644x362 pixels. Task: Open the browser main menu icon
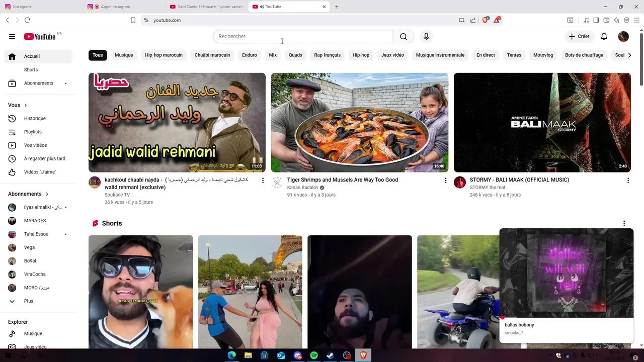click(636, 20)
